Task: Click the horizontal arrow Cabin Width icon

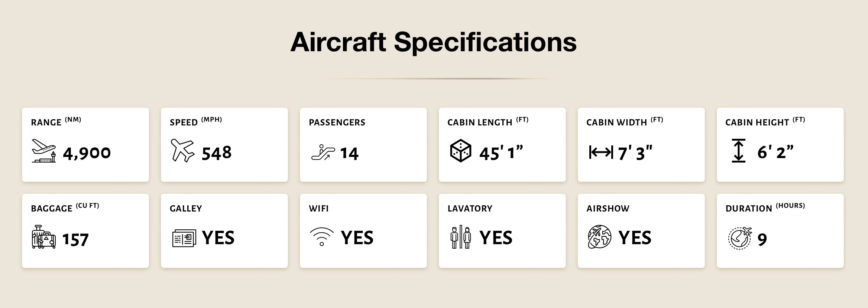Action: 600,152
